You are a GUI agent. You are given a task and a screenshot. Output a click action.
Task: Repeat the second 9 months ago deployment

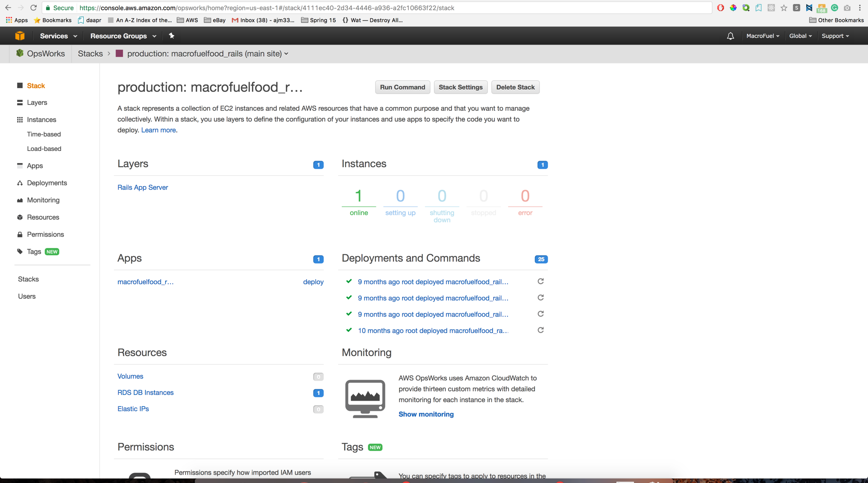[x=541, y=297]
